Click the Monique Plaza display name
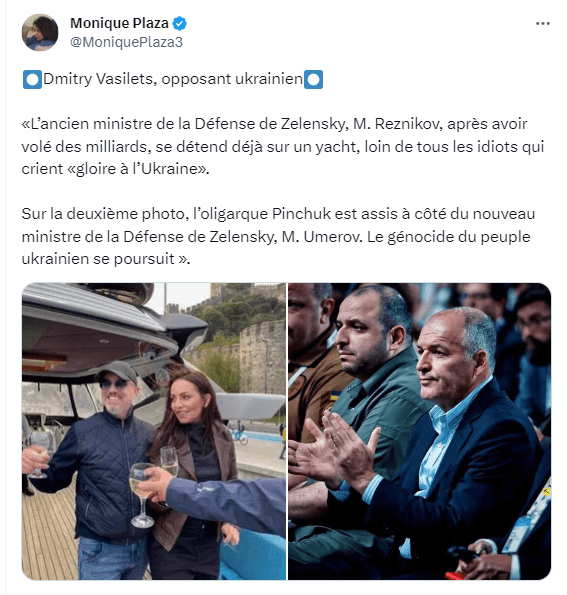This screenshot has width=567, height=595. tap(119, 23)
